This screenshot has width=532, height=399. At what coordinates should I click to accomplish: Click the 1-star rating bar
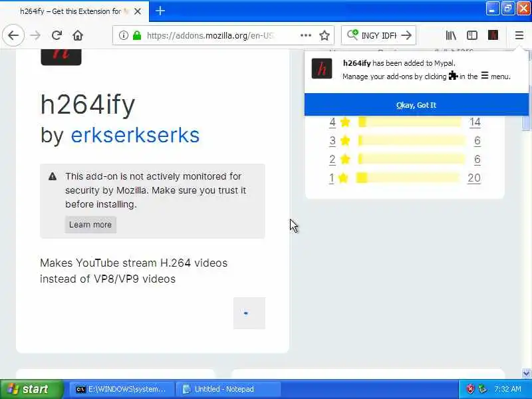(x=408, y=178)
